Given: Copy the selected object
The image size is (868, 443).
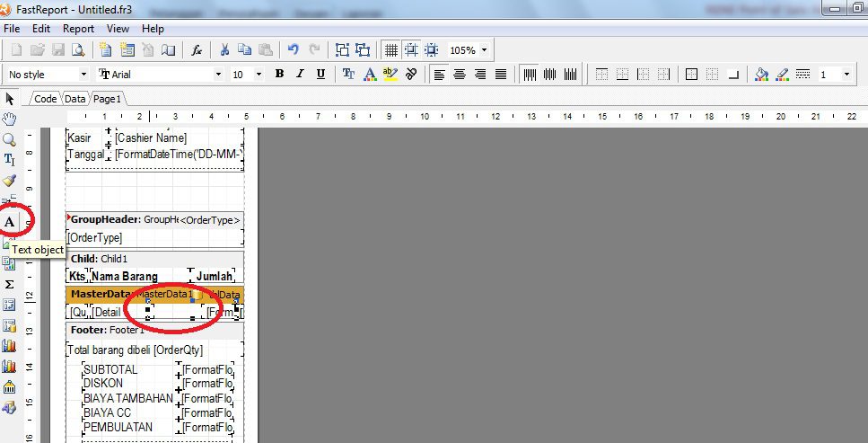Looking at the screenshot, I should point(244,50).
